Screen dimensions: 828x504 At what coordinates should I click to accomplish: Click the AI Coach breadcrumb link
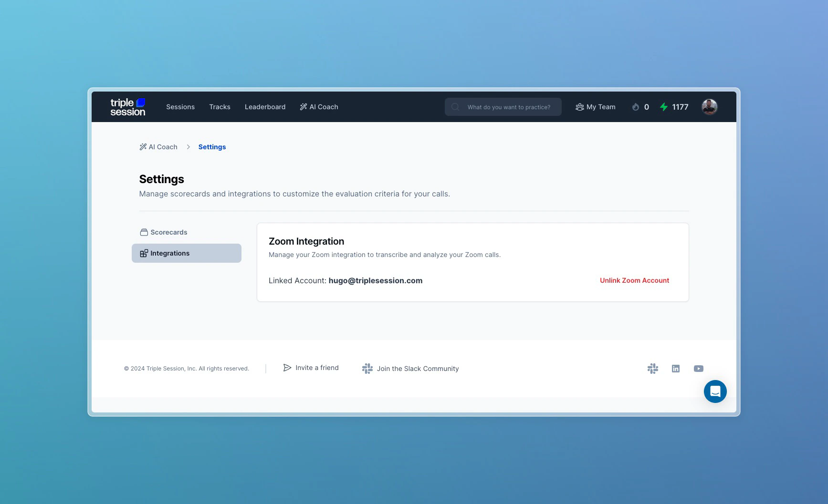158,147
